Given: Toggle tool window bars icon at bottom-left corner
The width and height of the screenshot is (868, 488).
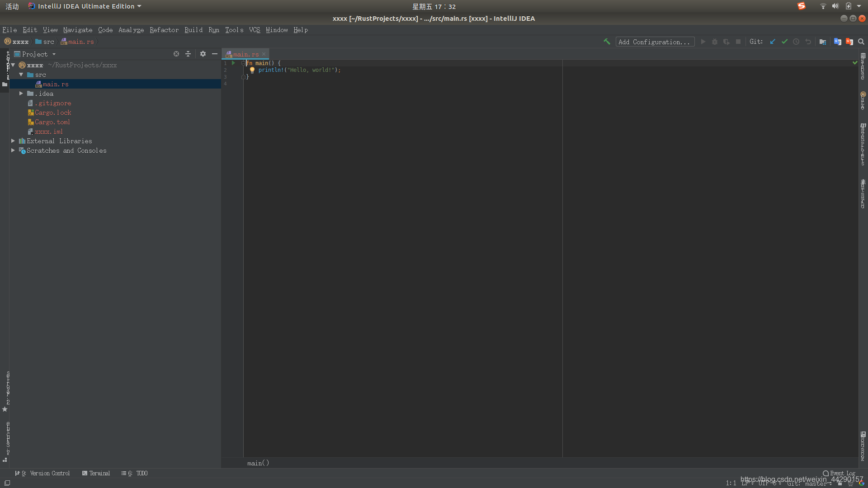Looking at the screenshot, I should (7, 483).
